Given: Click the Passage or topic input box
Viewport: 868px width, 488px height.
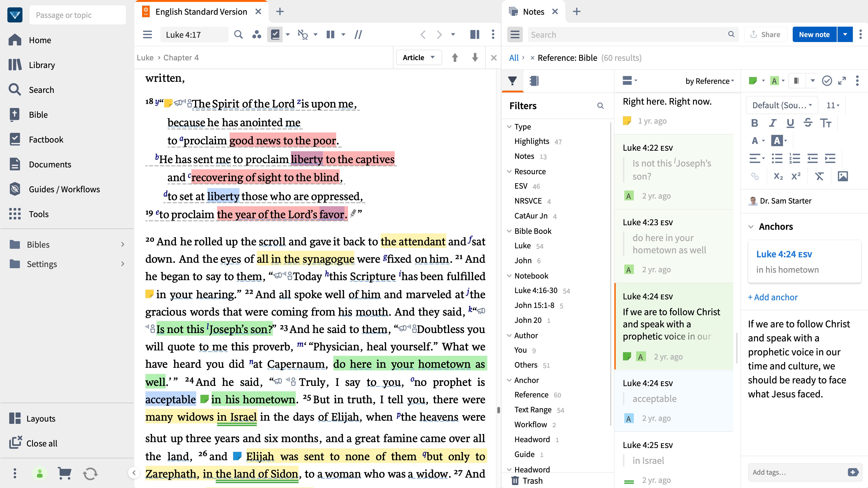Looking at the screenshot, I should point(78,15).
